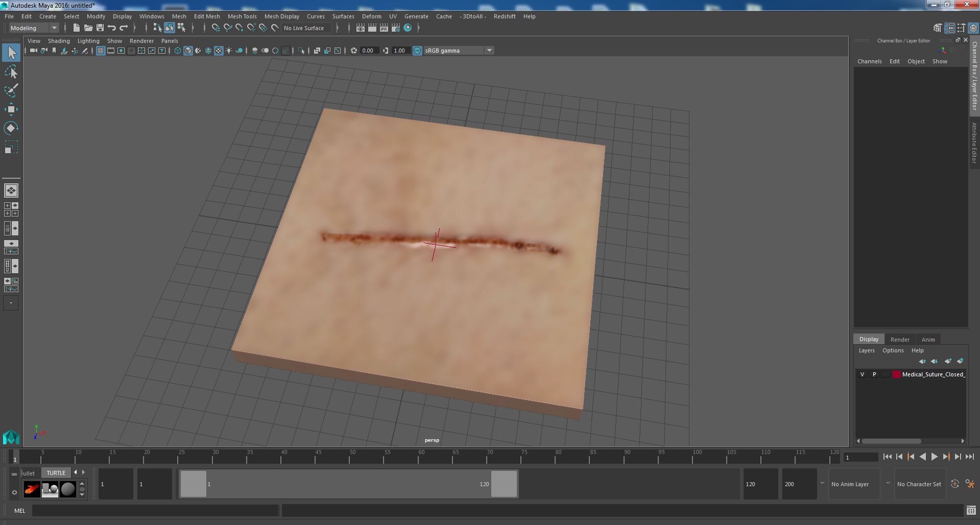This screenshot has height=525, width=980.
Task: Toggle viewport grid display
Action: click(101, 51)
